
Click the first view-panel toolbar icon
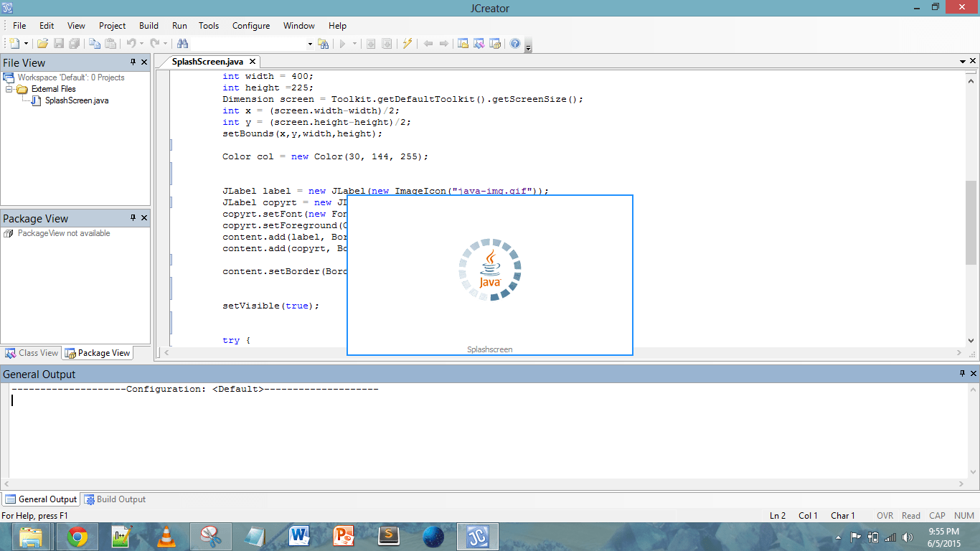(463, 44)
